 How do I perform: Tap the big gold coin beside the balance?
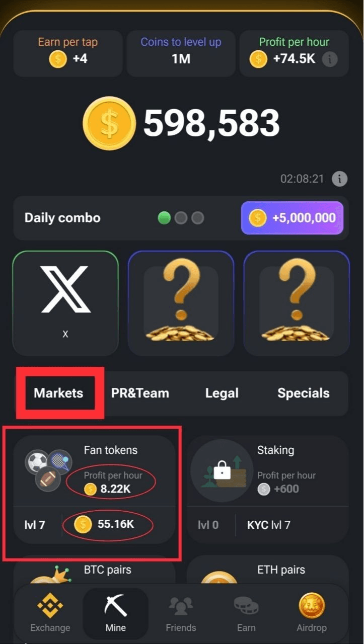pyautogui.click(x=109, y=123)
